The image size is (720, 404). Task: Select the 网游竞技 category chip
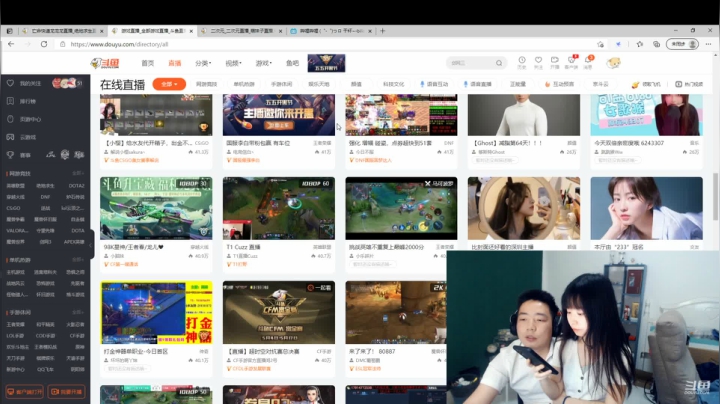(206, 84)
